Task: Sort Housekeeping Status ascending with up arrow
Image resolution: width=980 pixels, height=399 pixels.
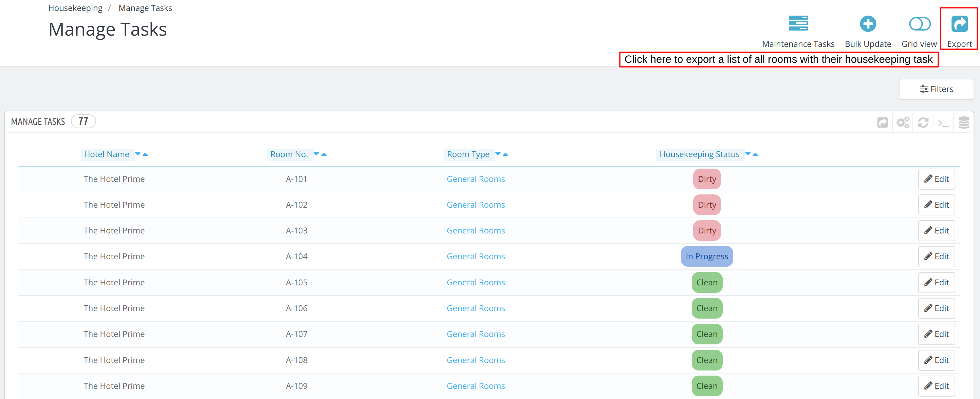Action: (755, 154)
